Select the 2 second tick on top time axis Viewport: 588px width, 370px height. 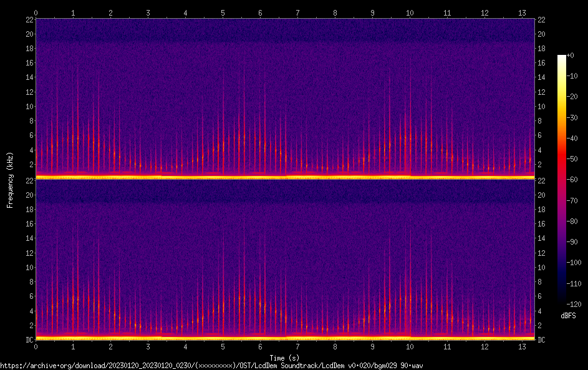(110, 12)
